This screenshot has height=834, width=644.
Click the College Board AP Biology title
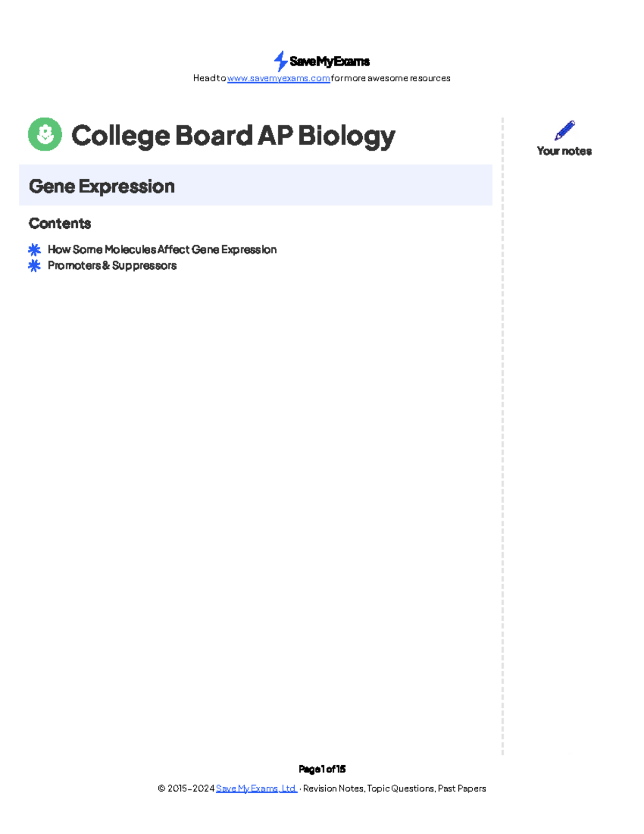(233, 135)
